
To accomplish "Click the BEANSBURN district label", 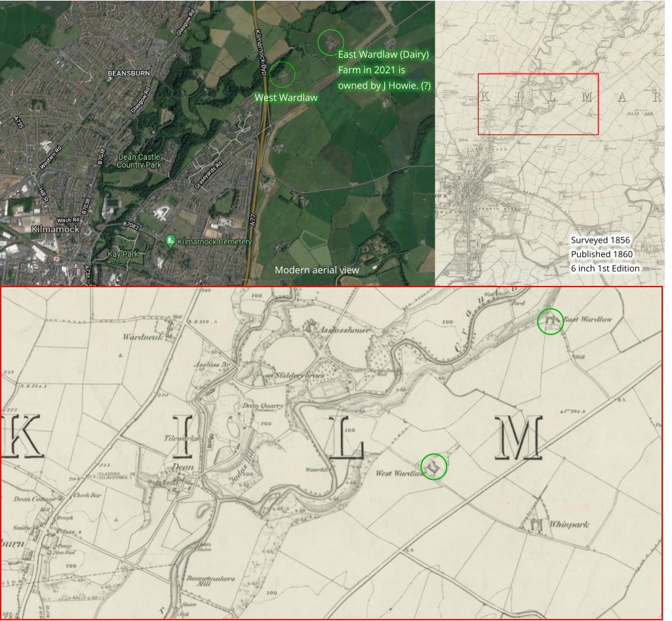I will pos(129,73).
